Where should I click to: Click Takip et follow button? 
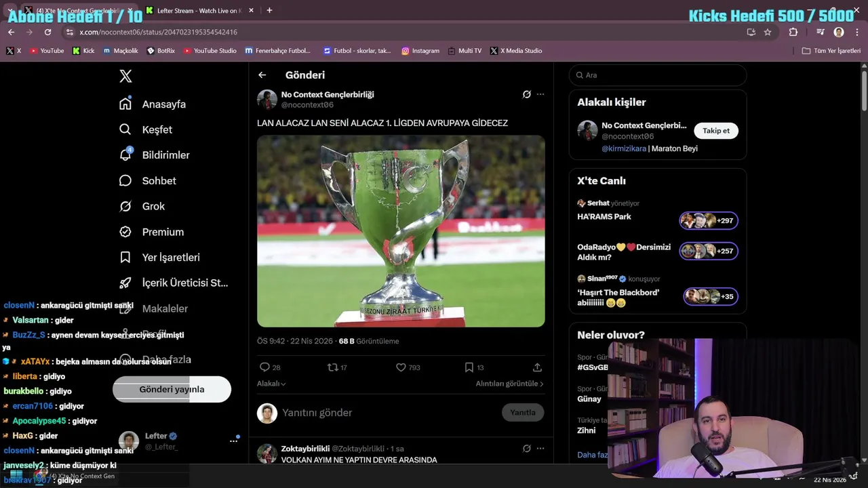[716, 131]
